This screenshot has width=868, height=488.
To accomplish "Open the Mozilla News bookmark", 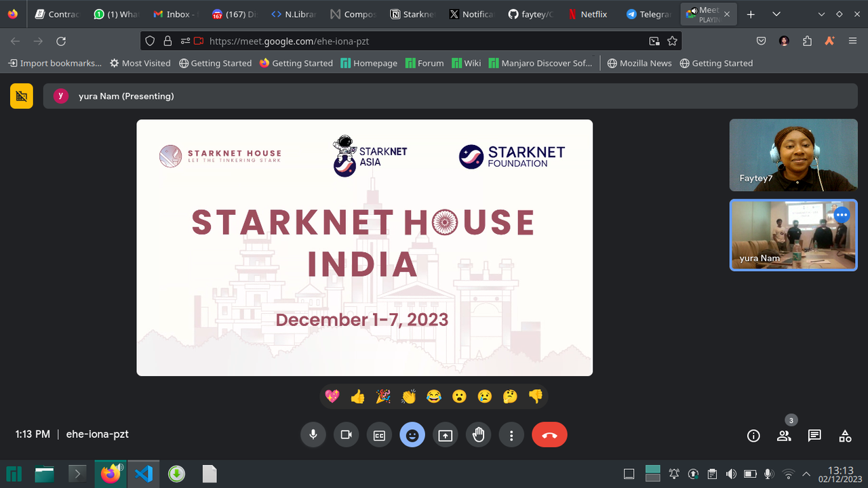I will (x=639, y=63).
